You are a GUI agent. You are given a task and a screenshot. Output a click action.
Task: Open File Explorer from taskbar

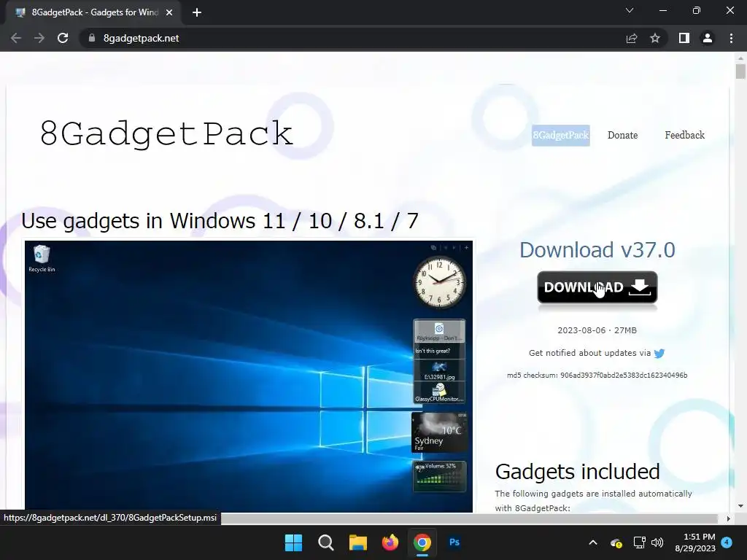point(357,542)
